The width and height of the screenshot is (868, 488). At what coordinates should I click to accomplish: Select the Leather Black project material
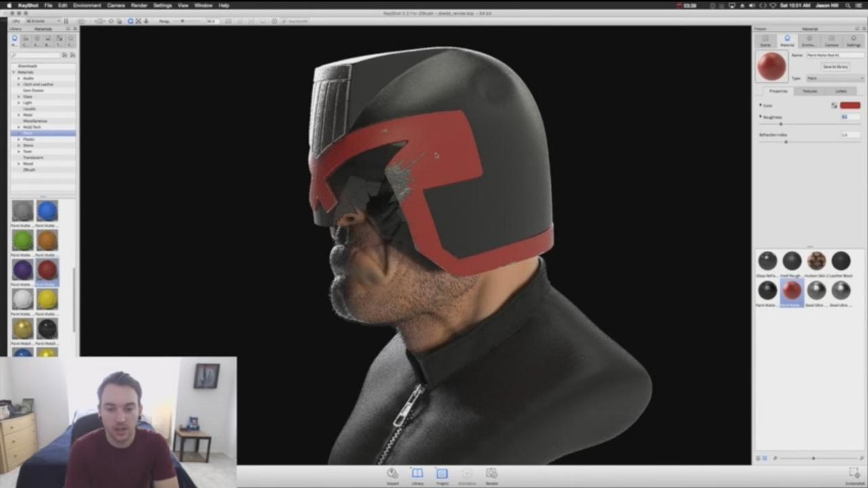(841, 261)
